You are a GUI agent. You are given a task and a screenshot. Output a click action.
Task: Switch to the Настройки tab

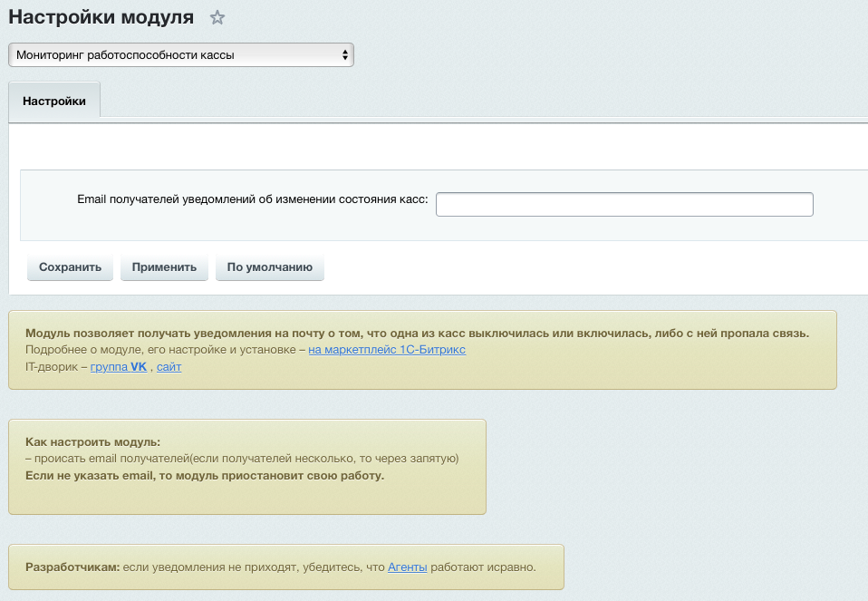tap(54, 101)
